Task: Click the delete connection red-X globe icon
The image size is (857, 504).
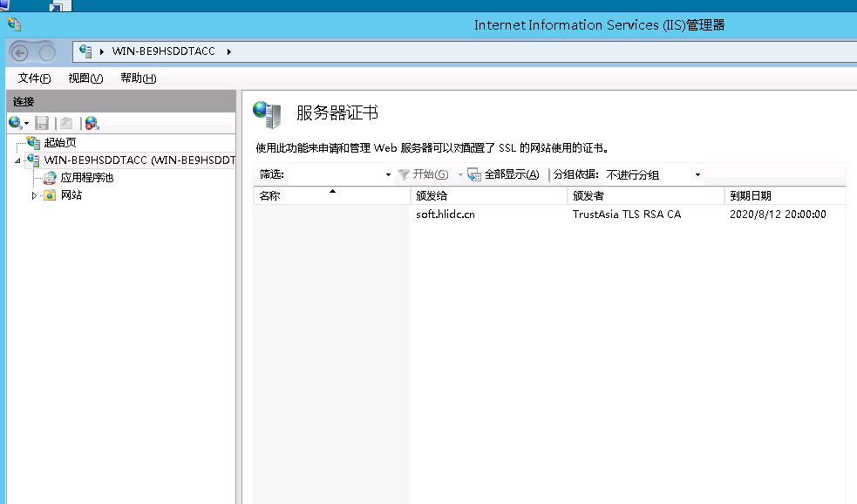Action: [x=92, y=123]
